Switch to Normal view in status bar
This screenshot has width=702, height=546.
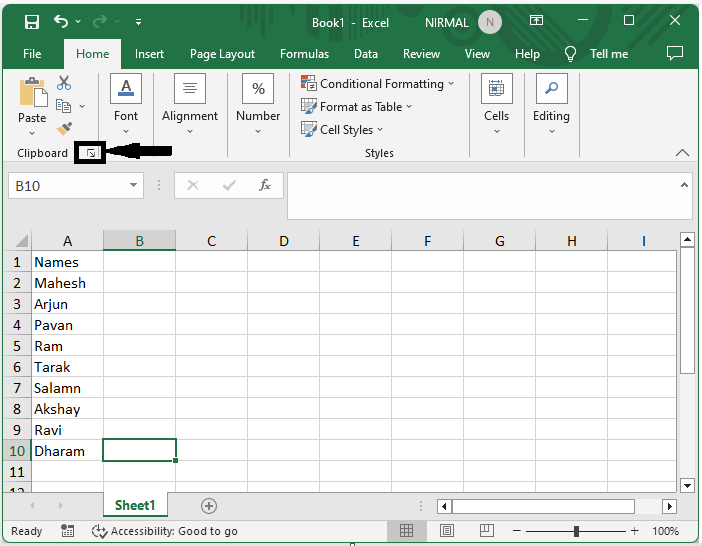click(x=407, y=531)
